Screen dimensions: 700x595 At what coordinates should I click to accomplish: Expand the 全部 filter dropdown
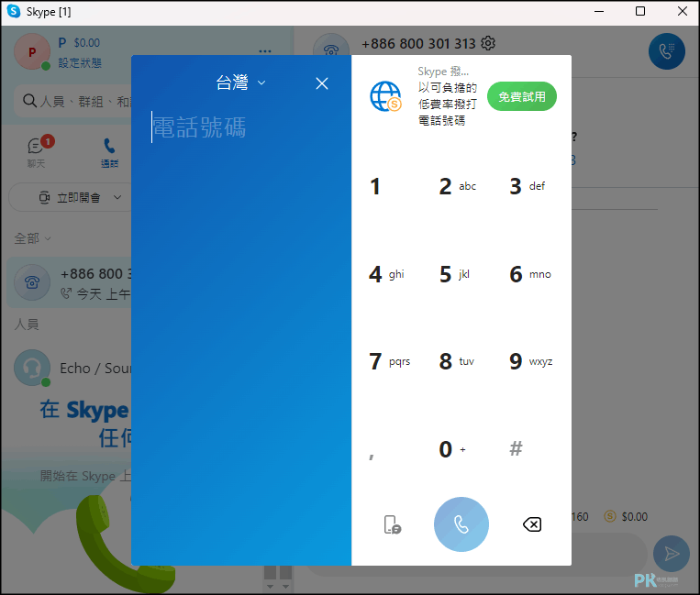(32, 238)
